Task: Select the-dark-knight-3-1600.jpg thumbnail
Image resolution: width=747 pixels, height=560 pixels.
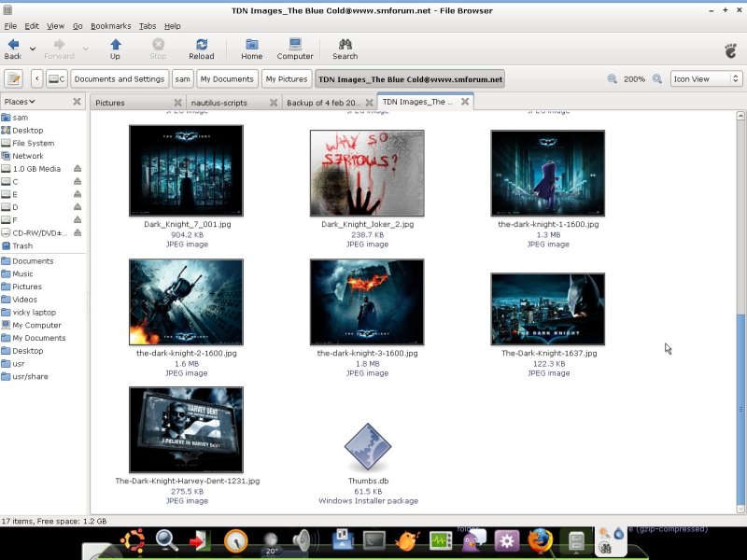Action: coord(367,301)
